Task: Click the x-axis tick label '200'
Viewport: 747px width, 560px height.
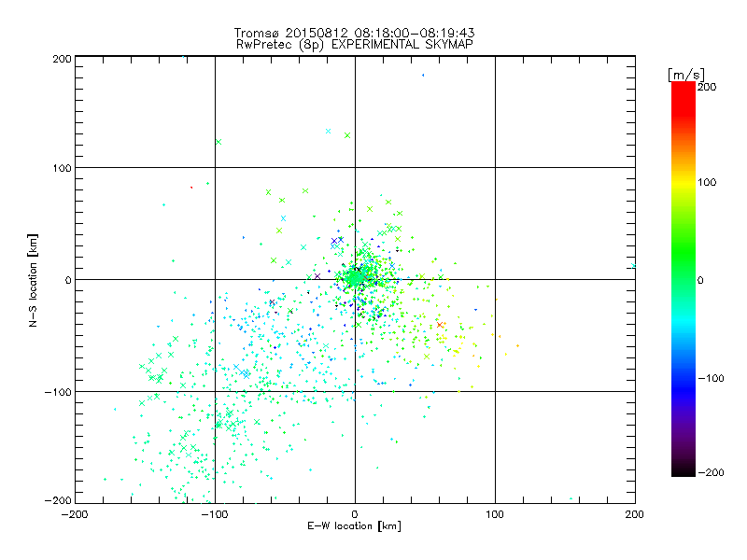Action: [x=635, y=514]
